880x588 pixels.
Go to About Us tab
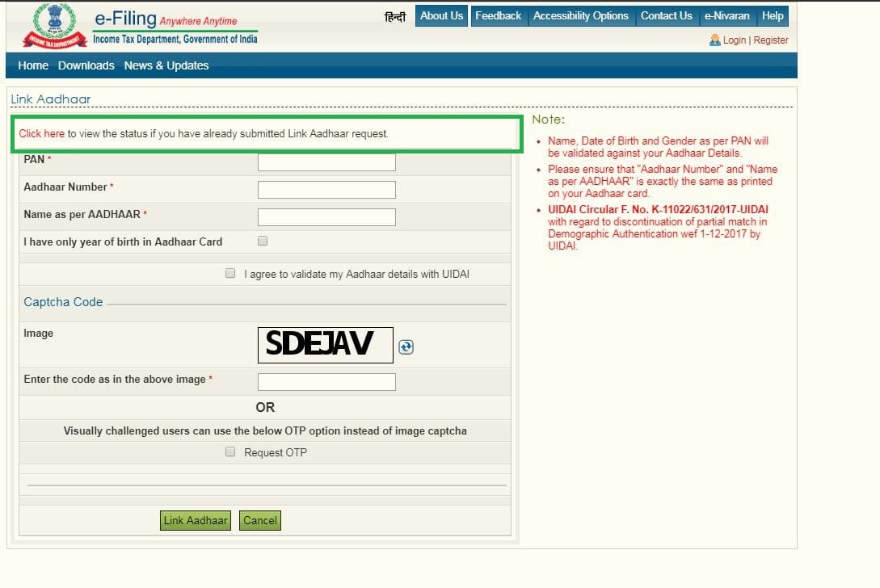point(442,15)
